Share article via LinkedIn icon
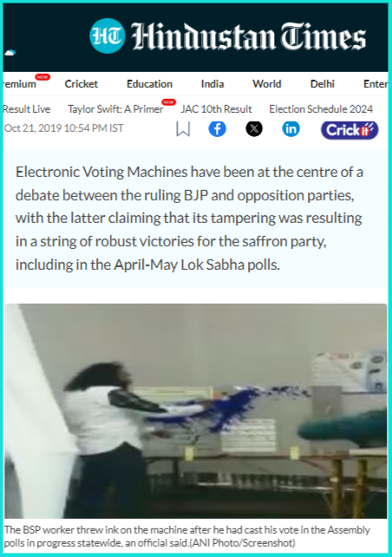 pos(291,129)
